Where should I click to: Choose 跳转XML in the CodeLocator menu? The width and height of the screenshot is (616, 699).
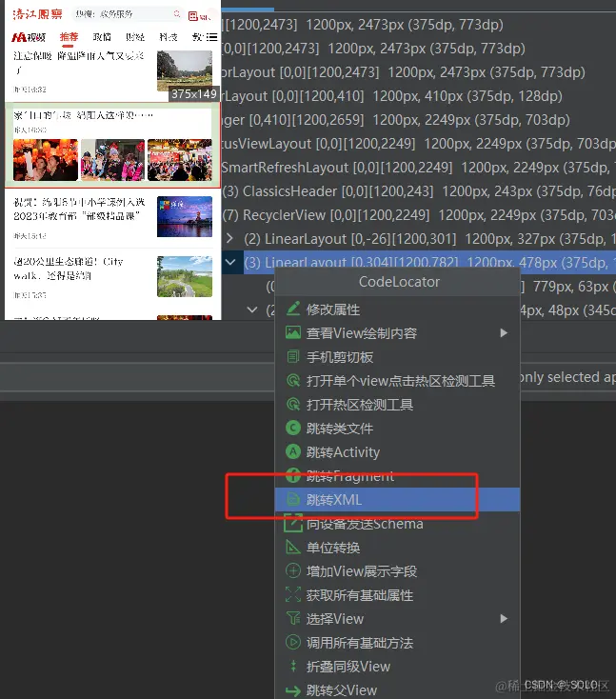pos(397,499)
